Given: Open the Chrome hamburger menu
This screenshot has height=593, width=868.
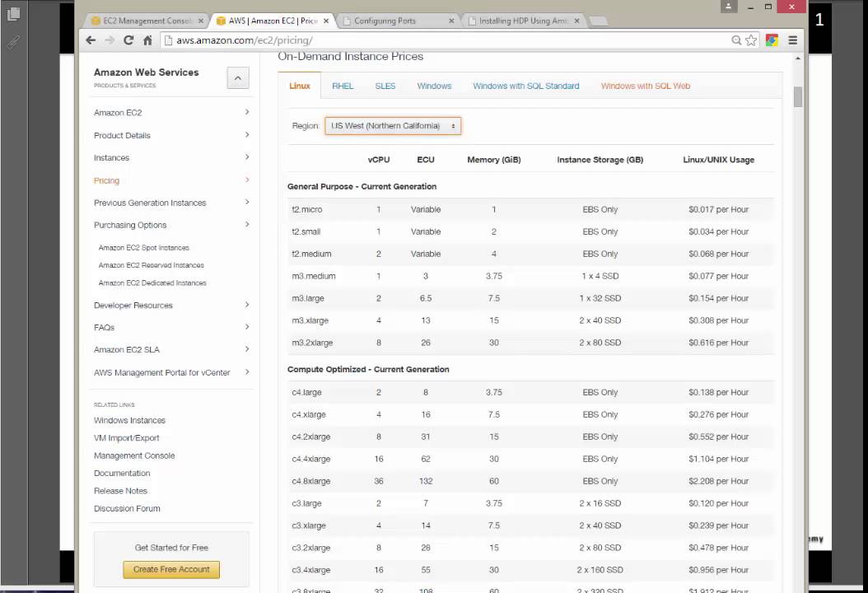Looking at the screenshot, I should pos(793,40).
